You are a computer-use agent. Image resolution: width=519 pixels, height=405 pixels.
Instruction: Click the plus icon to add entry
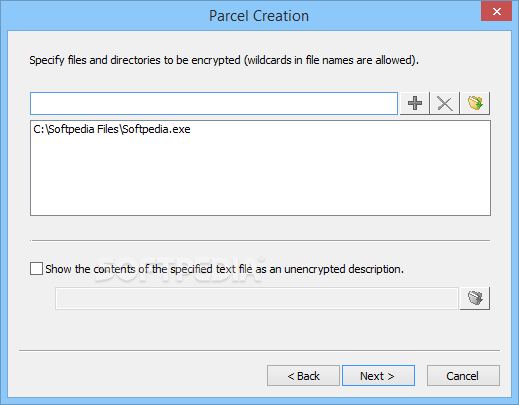pyautogui.click(x=415, y=103)
